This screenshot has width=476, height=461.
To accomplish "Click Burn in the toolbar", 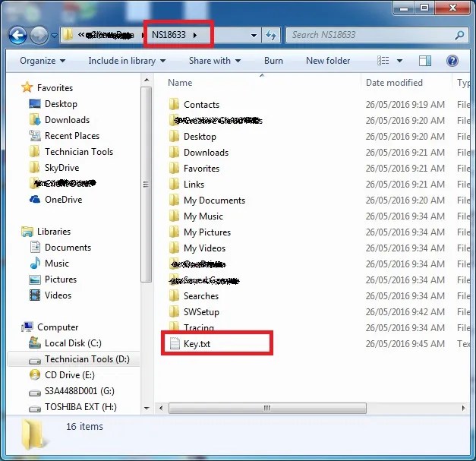I will coord(273,61).
